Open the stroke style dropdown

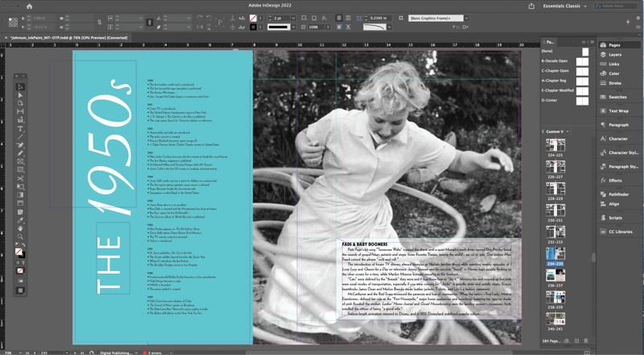[293, 27]
